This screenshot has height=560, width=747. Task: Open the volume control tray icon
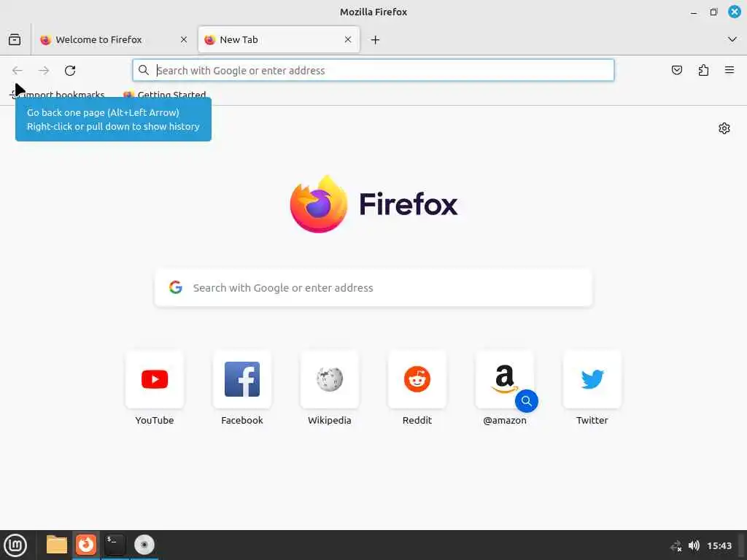pos(694,545)
